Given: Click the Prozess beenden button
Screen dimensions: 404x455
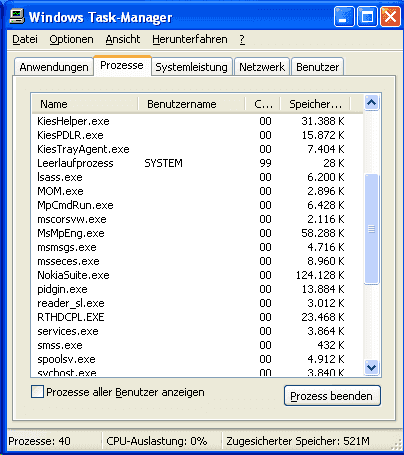Looking at the screenshot, I should tap(332, 396).
